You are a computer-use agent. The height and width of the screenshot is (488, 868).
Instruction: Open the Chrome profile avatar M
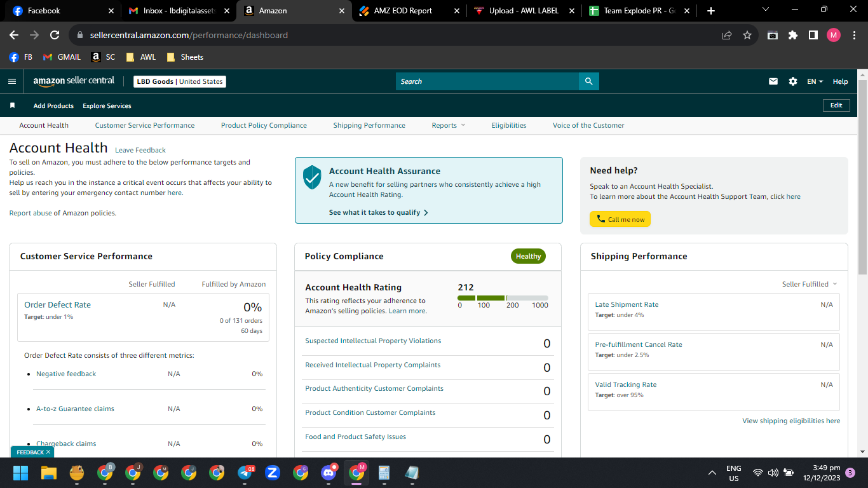834,36
